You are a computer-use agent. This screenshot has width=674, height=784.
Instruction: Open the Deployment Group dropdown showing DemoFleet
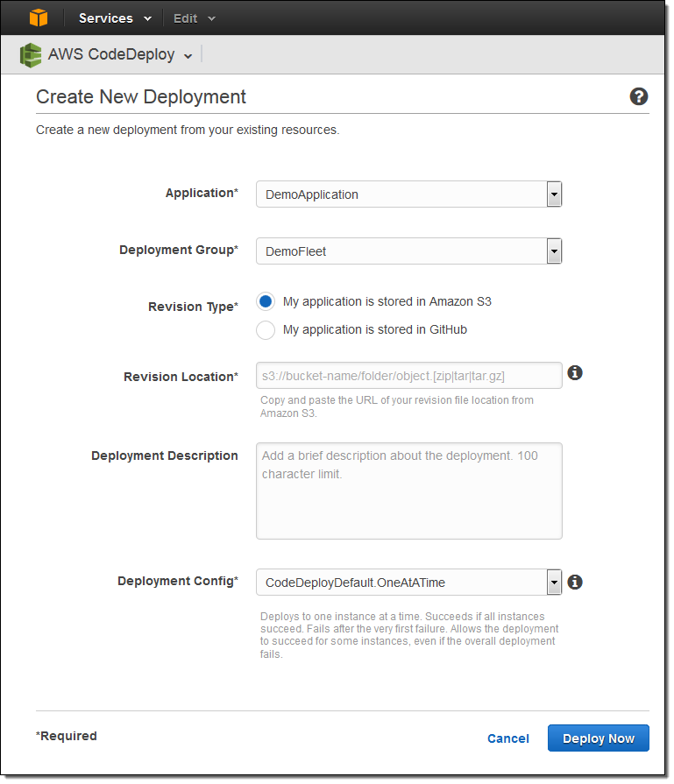[x=408, y=252]
